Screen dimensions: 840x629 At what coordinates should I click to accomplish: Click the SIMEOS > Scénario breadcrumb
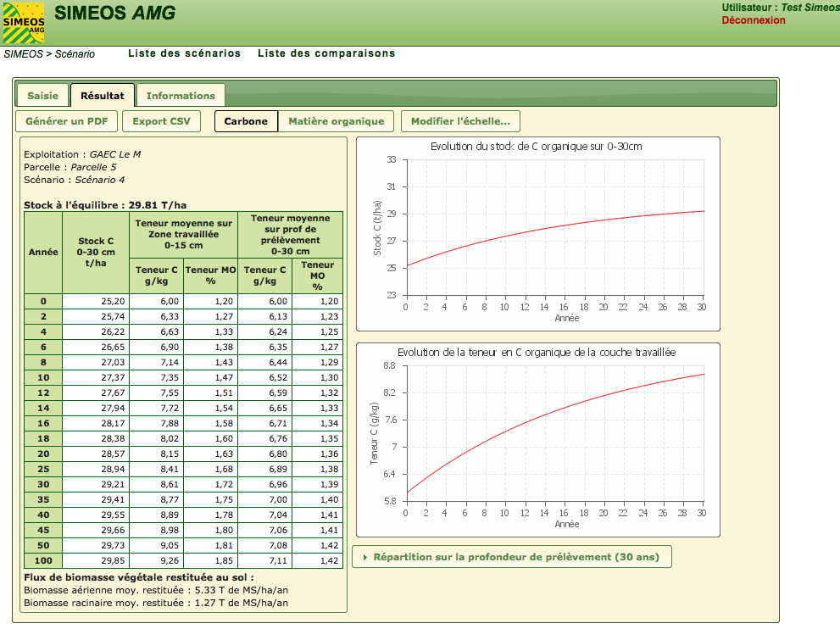(x=49, y=54)
